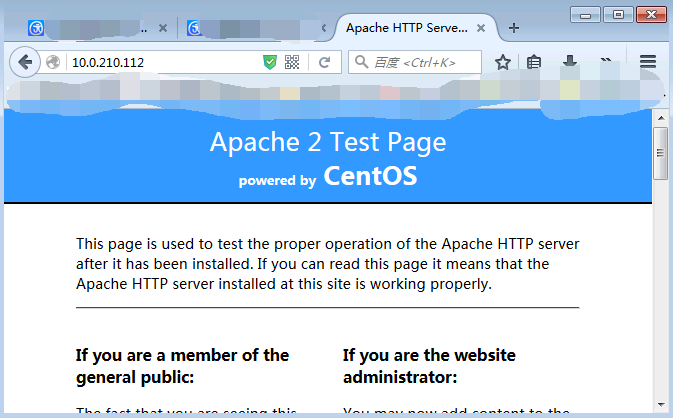
Task: Click the globe site identity icon
Action: pyautogui.click(x=53, y=62)
